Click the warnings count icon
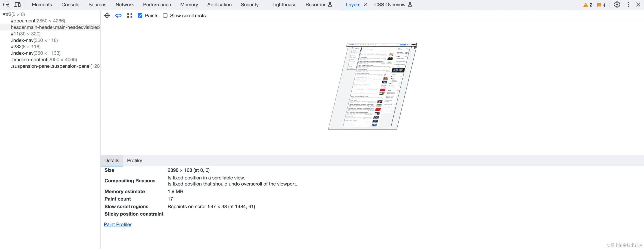 [587, 5]
